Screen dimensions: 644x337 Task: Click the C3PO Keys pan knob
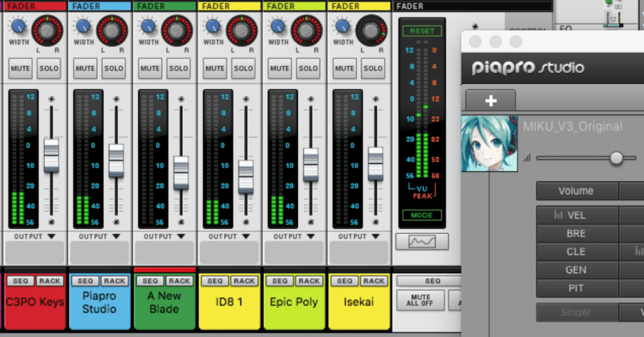[x=47, y=30]
